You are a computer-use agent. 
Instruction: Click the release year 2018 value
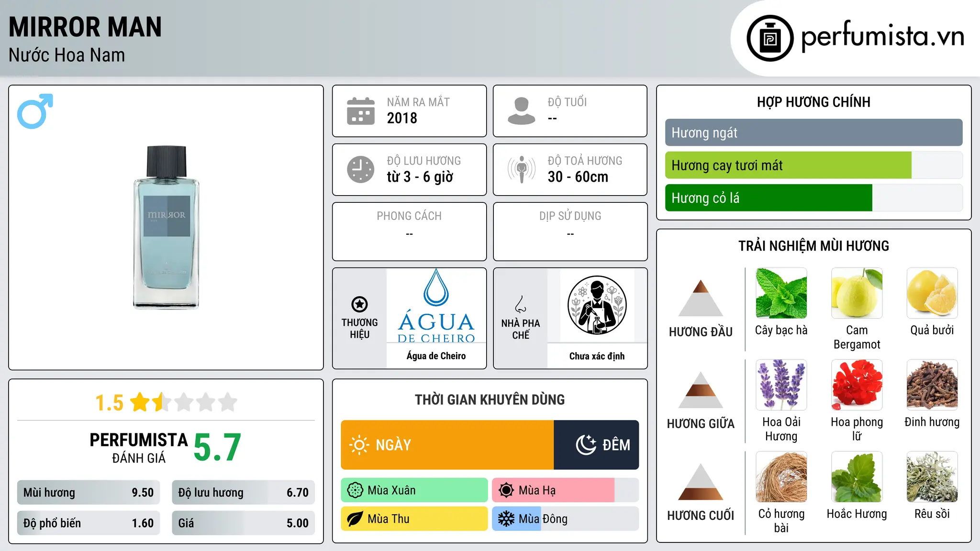click(402, 118)
